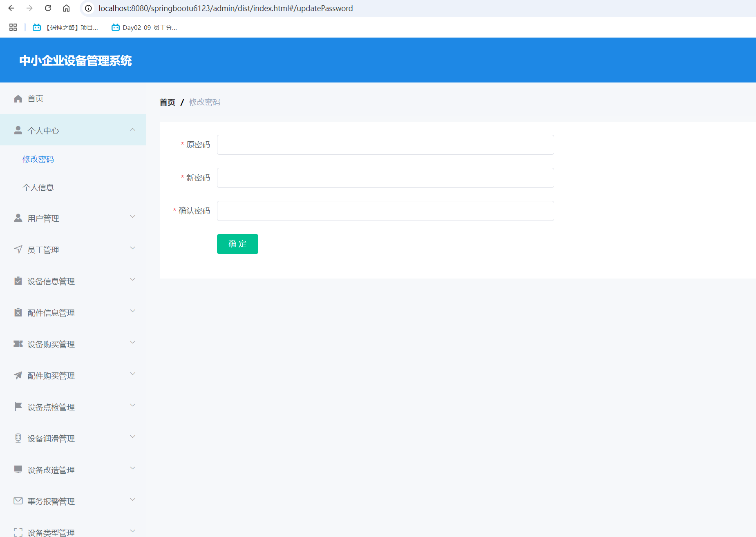The height and width of the screenshot is (537, 756).
Task: Focus the 原密码 input field
Action: pos(385,145)
